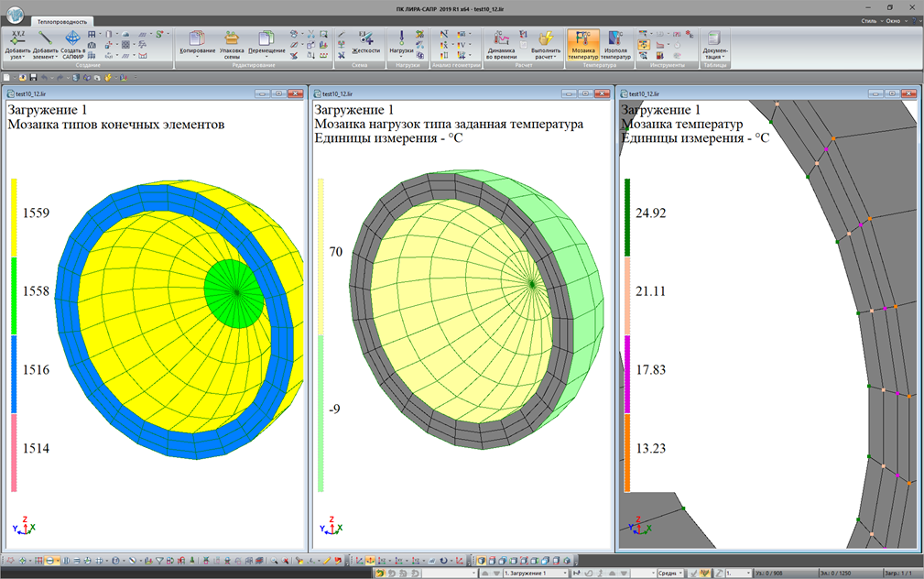
Task: Click the Add element (Добавить элемент) icon
Action: point(45,38)
